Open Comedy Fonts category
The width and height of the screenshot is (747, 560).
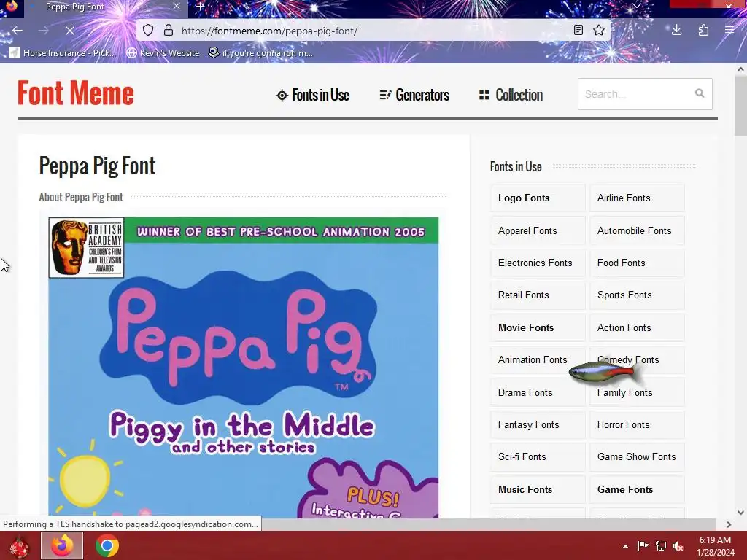pyautogui.click(x=637, y=360)
